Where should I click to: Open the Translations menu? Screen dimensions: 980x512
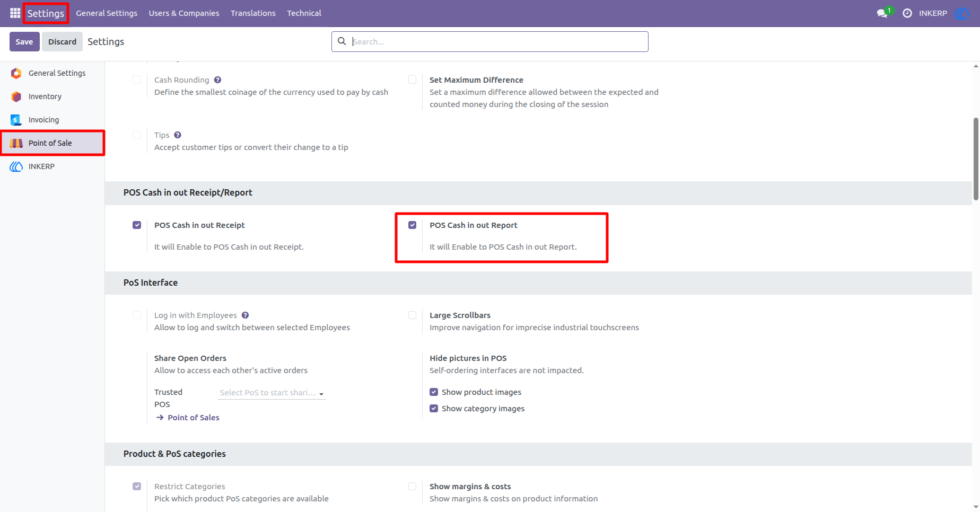tap(253, 13)
